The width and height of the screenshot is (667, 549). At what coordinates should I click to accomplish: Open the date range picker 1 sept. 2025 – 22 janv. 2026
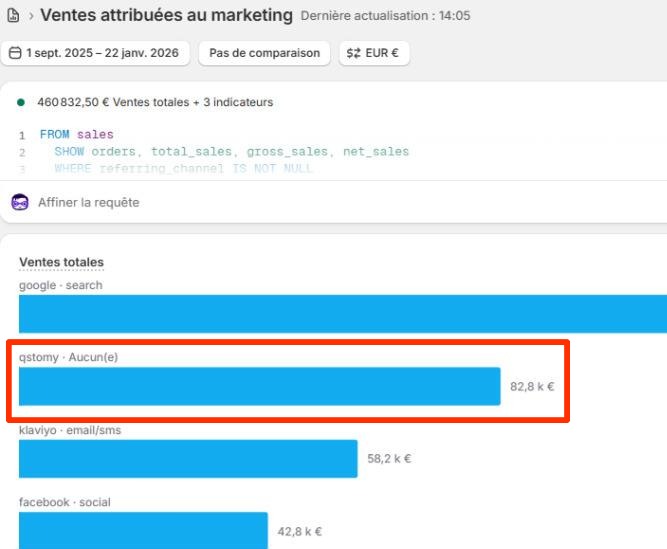coord(95,53)
